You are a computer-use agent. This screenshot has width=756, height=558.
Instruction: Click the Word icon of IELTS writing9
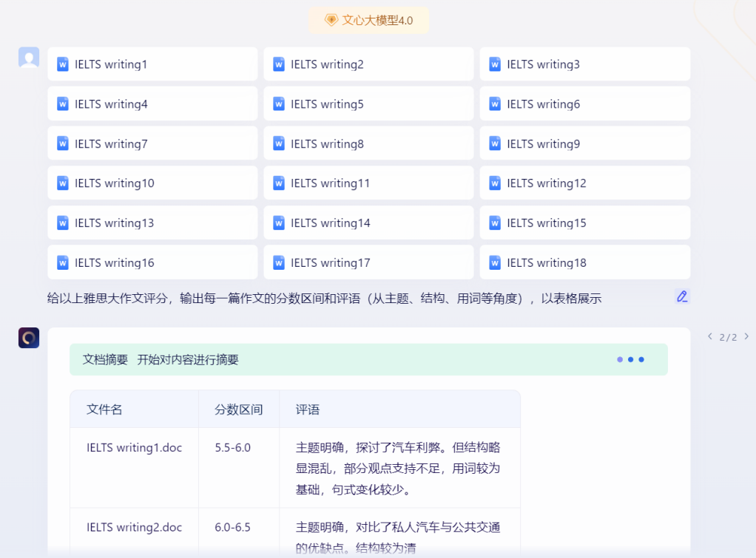(495, 143)
